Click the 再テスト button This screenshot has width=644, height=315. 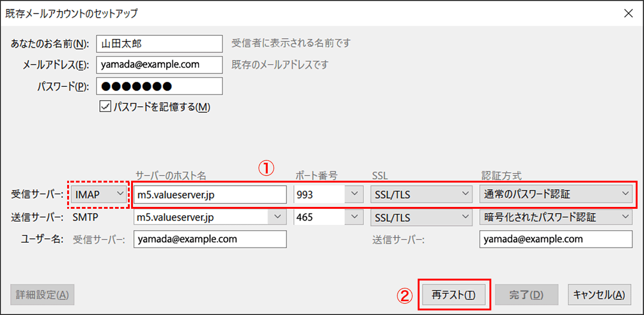(x=454, y=295)
